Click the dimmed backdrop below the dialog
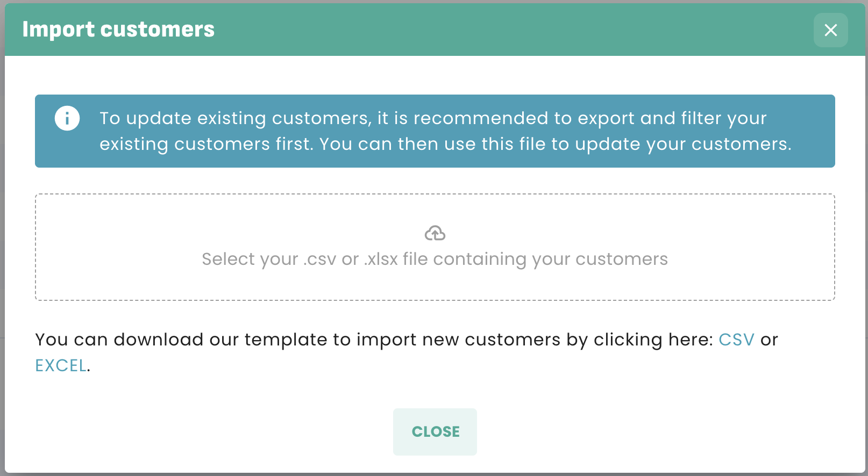The image size is (868, 476). click(x=430, y=474)
